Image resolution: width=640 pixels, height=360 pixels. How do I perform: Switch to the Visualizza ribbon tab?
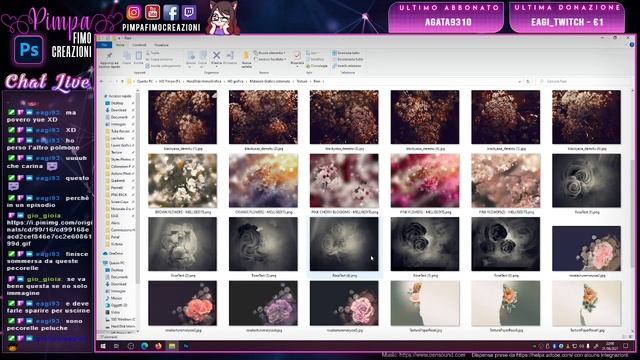[x=161, y=45]
